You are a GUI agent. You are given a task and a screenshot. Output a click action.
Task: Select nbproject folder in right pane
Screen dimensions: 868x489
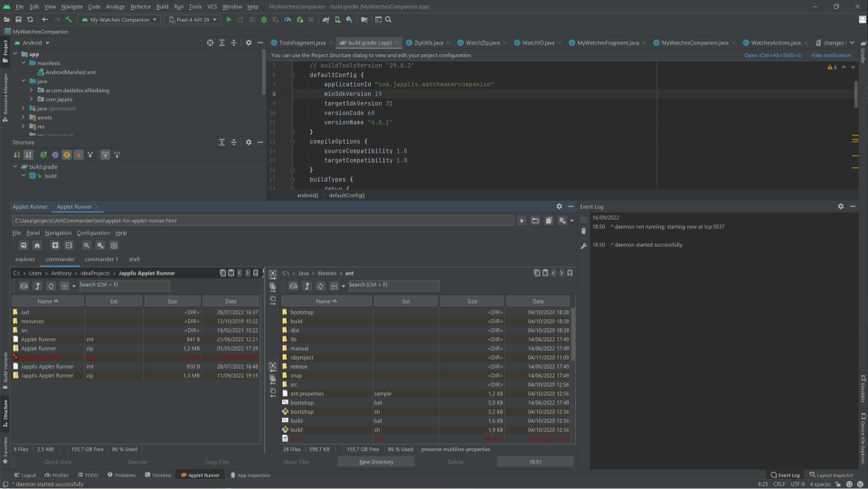click(426, 357)
